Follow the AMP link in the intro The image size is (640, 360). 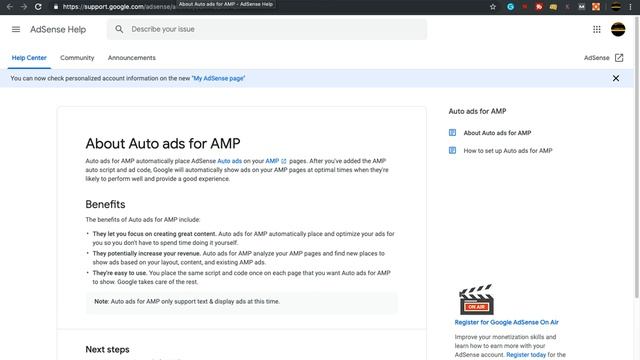tap(272, 161)
